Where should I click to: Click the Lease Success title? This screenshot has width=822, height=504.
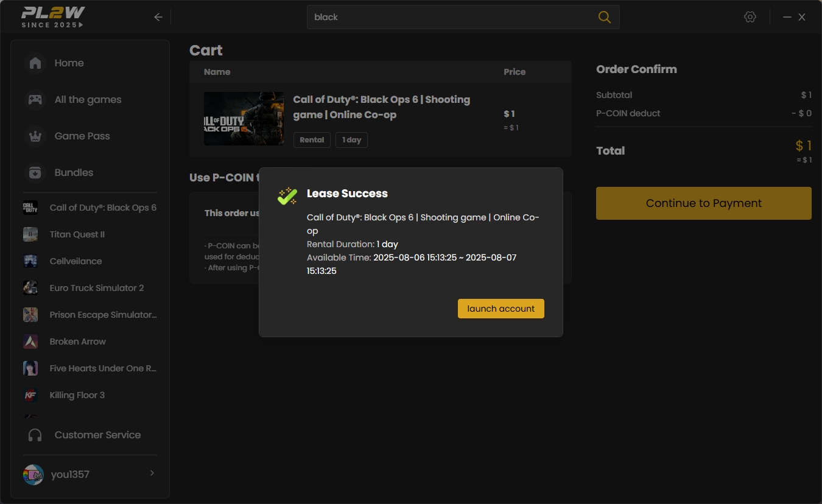point(347,194)
